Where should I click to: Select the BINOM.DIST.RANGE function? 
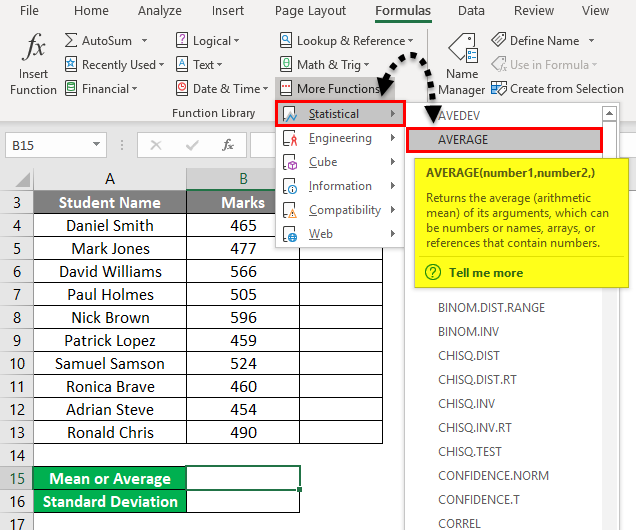click(x=491, y=308)
